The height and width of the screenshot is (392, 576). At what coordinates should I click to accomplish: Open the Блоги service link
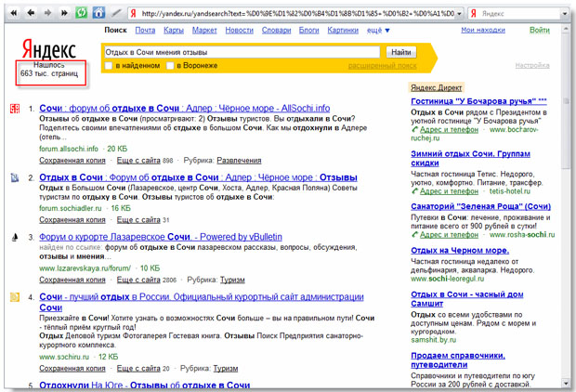click(309, 31)
